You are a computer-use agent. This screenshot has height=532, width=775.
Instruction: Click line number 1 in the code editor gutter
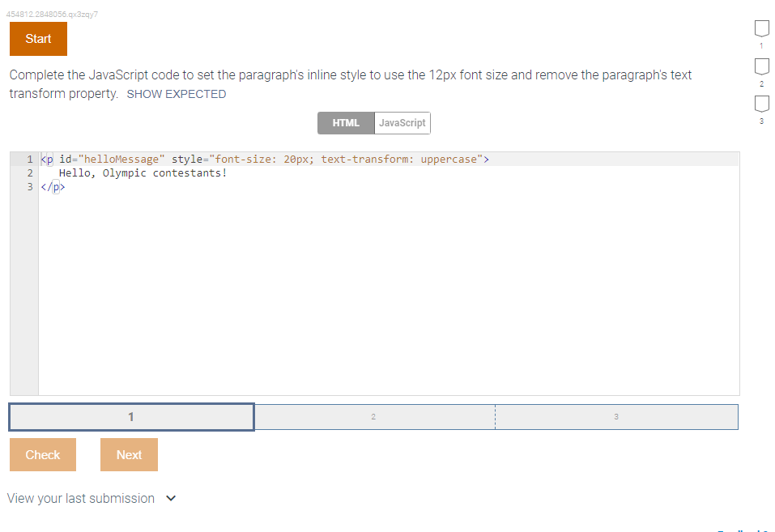[30, 159]
